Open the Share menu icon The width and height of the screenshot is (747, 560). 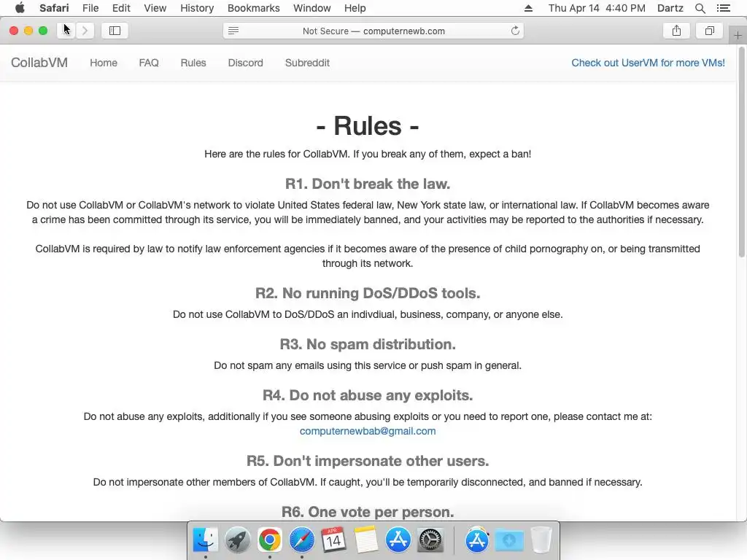676,31
